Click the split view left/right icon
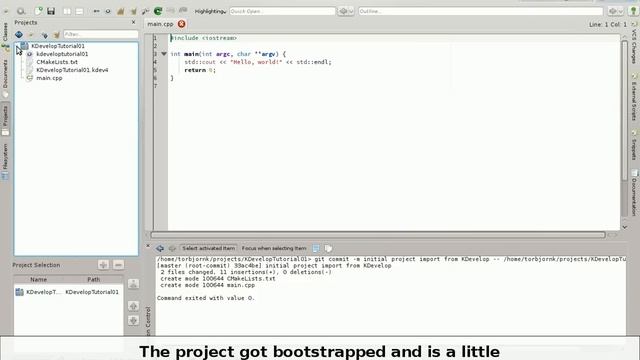This screenshot has height=360, width=640. (x=67, y=11)
